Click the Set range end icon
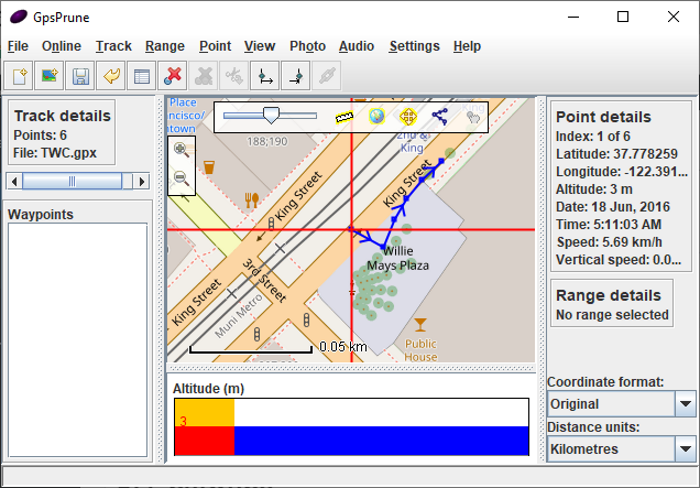This screenshot has height=488, width=700. click(295, 75)
